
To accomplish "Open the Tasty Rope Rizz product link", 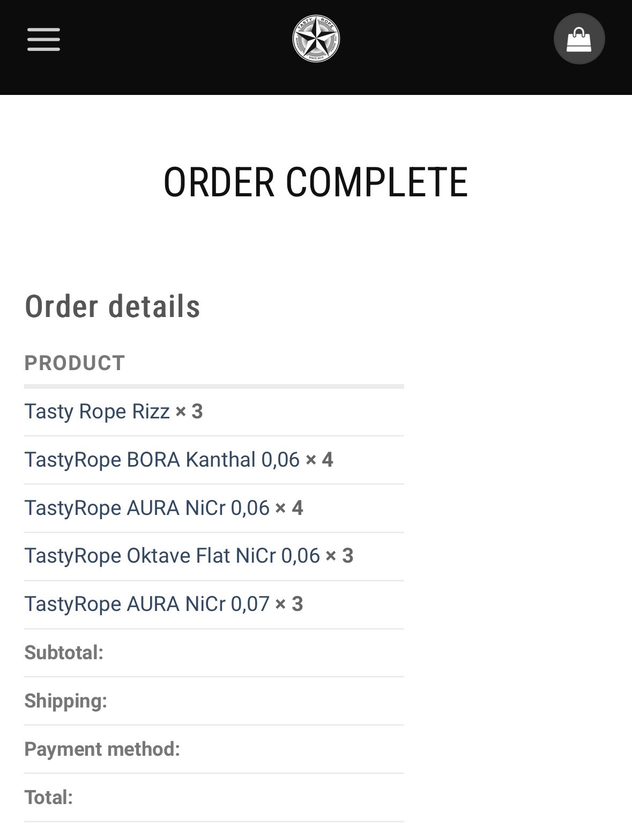I will (97, 411).
